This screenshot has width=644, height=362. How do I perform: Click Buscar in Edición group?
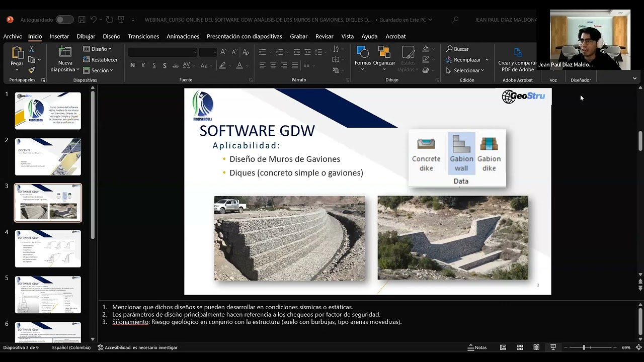[457, 49]
